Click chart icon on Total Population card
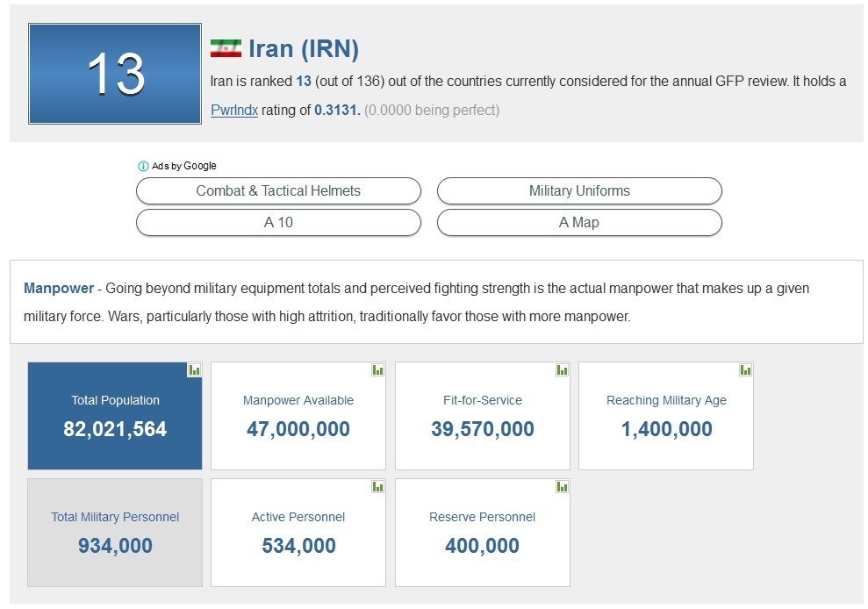The height and width of the screenshot is (609, 868). [x=195, y=370]
